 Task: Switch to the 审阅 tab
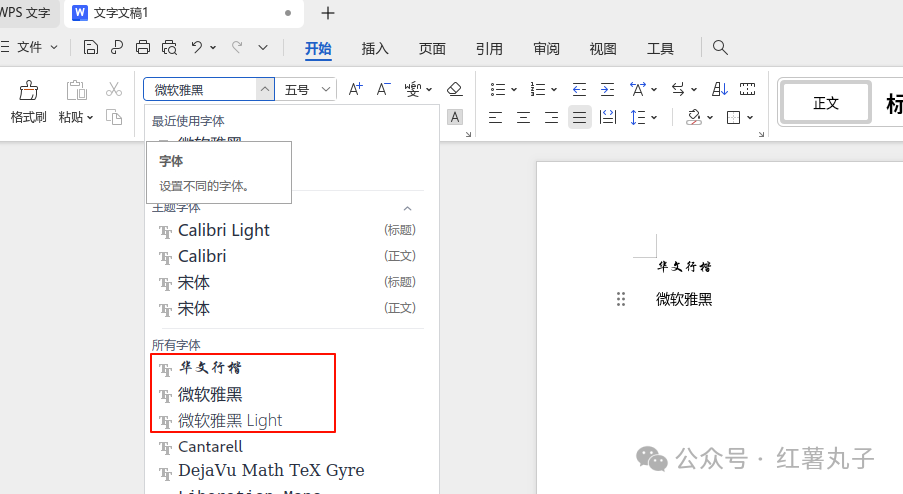pyautogui.click(x=546, y=48)
